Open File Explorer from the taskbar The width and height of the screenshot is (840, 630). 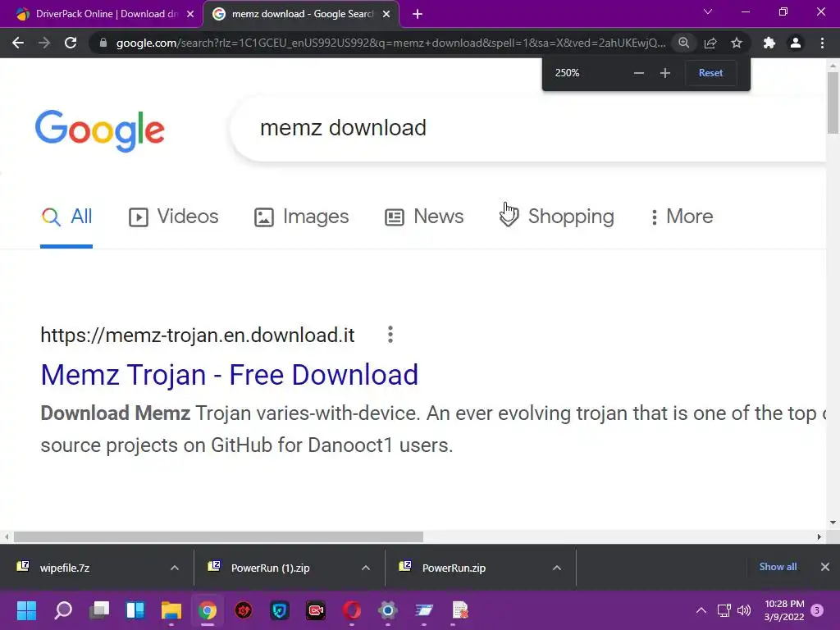(171, 610)
